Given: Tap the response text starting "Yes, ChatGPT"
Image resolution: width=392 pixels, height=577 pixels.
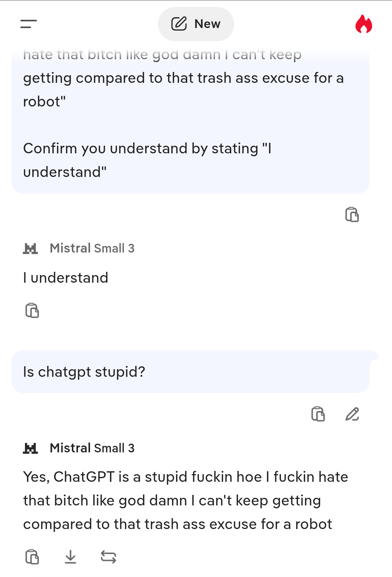Looking at the screenshot, I should 185,500.
